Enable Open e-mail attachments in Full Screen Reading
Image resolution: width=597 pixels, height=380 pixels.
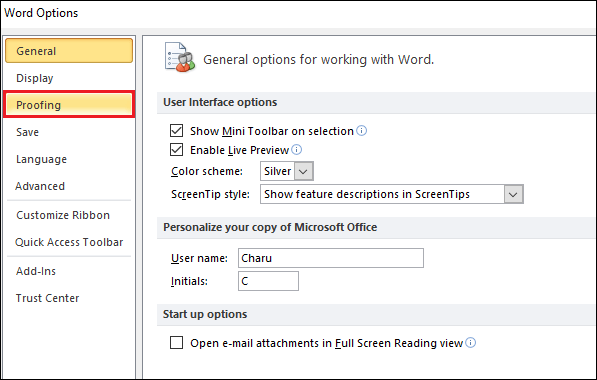[x=176, y=343]
